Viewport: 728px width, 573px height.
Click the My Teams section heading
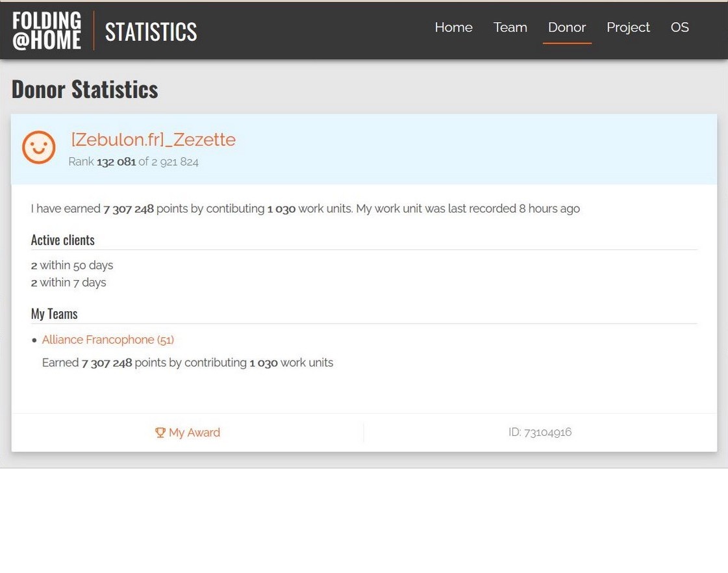click(55, 314)
